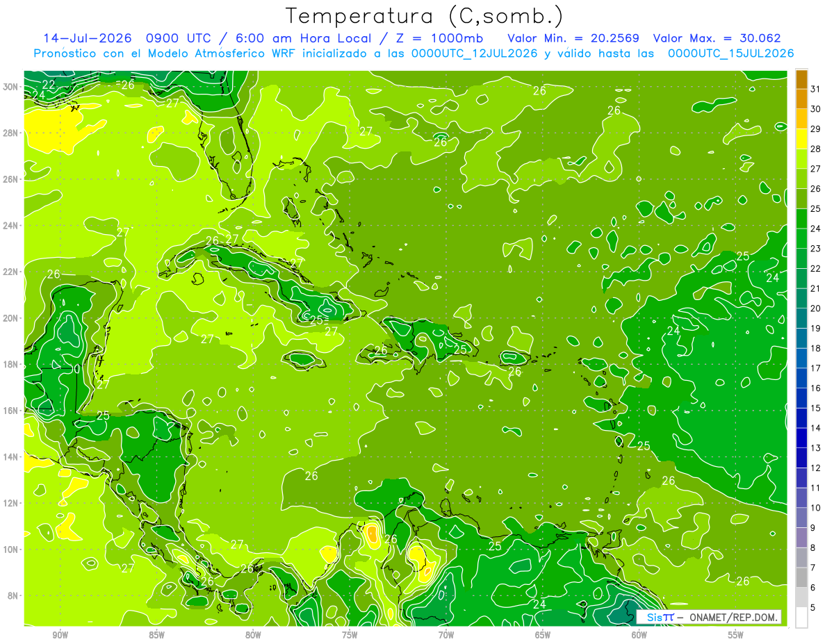Screen dimensions: 834x644
Task: Click the color bar label "10"
Action: coord(815,508)
